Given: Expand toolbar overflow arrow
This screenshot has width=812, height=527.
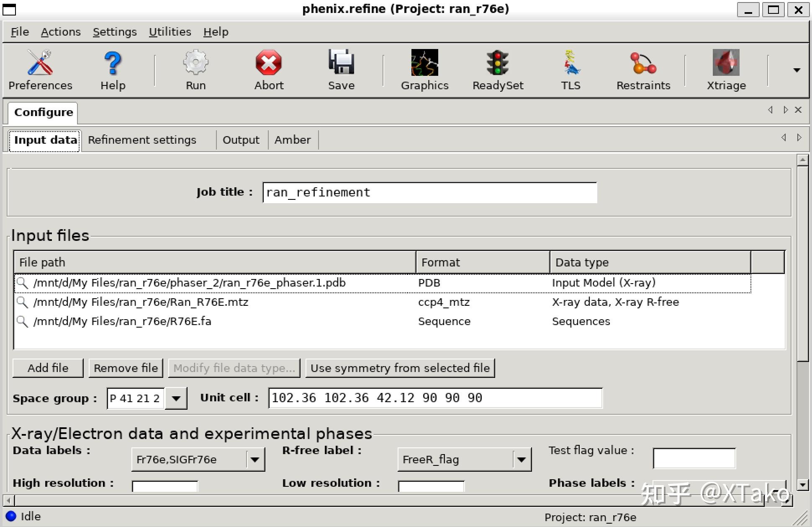Looking at the screenshot, I should 797,70.
